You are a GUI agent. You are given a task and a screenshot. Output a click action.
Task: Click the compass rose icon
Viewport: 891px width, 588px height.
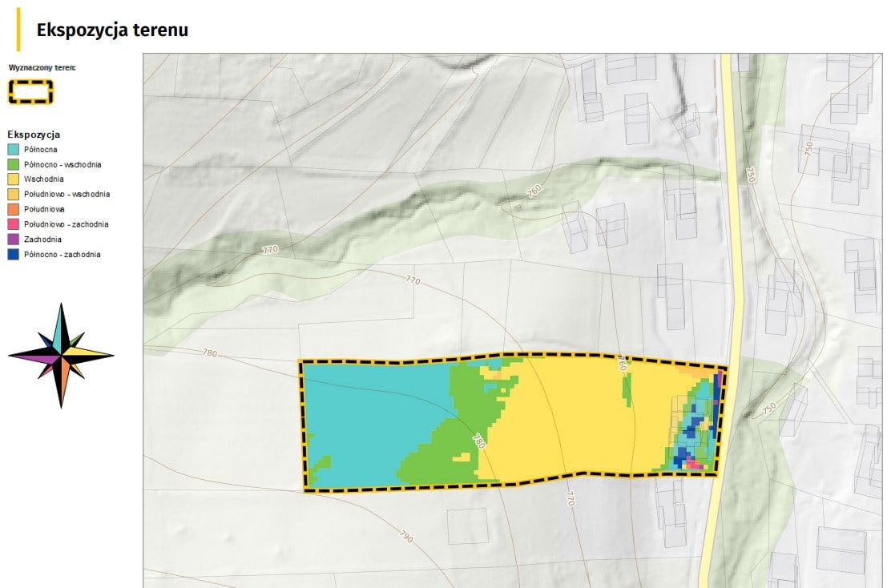point(61,355)
